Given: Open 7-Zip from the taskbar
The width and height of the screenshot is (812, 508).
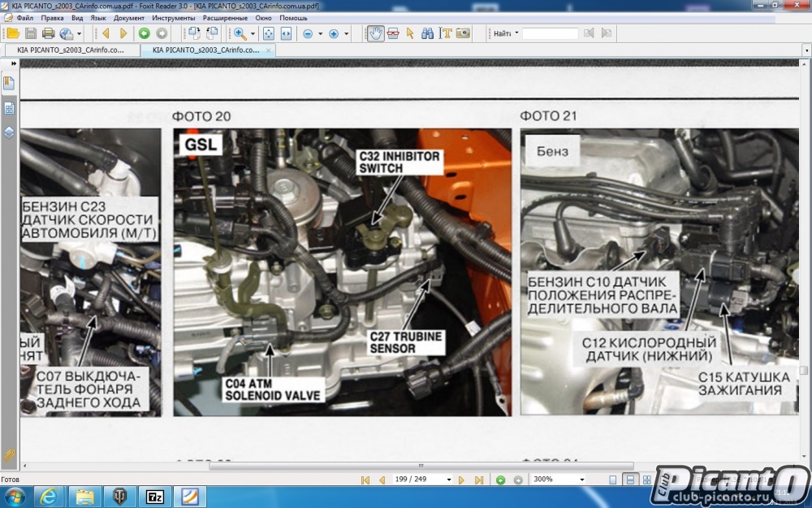Looking at the screenshot, I should (155, 497).
